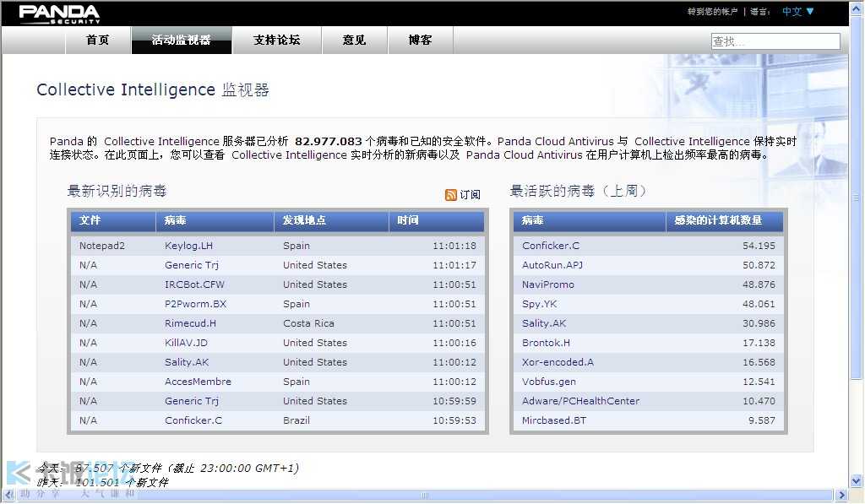Click the orange RSS feed icon
The width and height of the screenshot is (865, 504).
pos(451,195)
